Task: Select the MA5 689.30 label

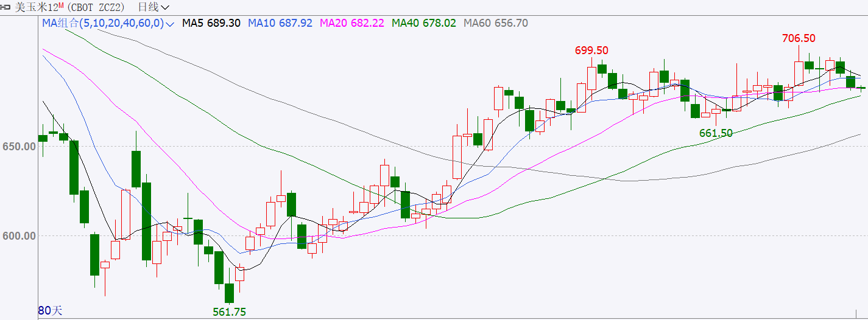Action: [211, 23]
